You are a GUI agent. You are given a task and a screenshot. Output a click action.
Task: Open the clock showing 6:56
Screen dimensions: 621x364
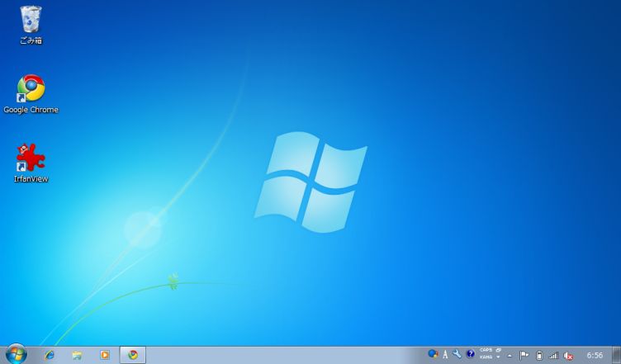pos(595,355)
